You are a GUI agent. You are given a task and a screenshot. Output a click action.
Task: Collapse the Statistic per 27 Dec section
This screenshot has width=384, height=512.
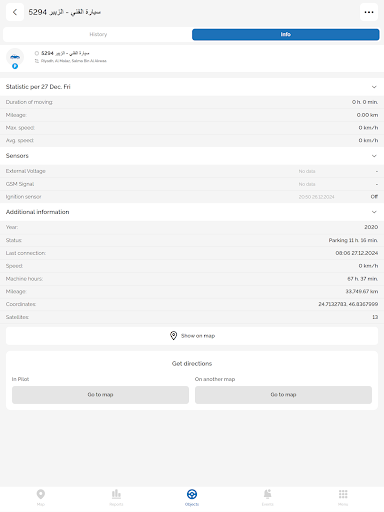pos(374,87)
